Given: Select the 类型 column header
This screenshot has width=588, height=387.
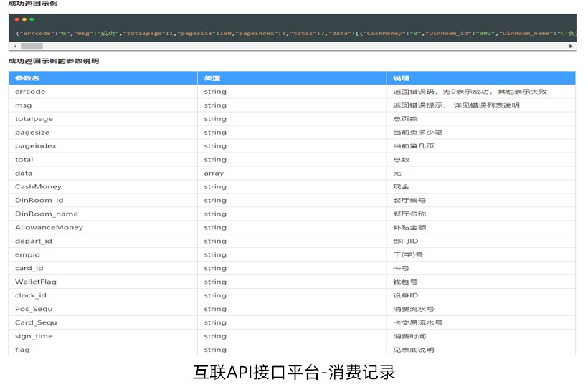Looking at the screenshot, I should (x=212, y=78).
